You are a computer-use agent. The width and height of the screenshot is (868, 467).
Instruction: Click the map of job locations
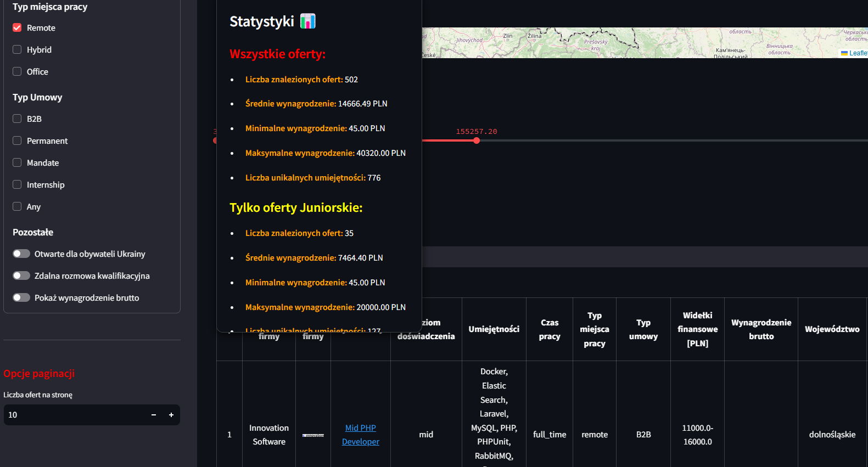click(645, 43)
